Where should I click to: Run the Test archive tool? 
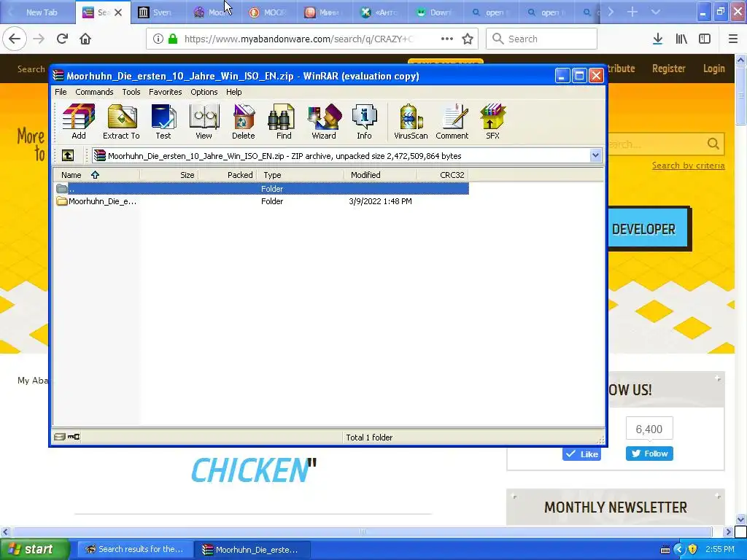pos(163,122)
